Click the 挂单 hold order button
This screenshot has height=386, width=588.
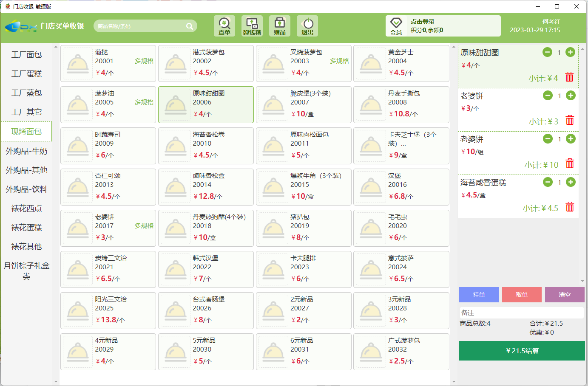(x=479, y=295)
